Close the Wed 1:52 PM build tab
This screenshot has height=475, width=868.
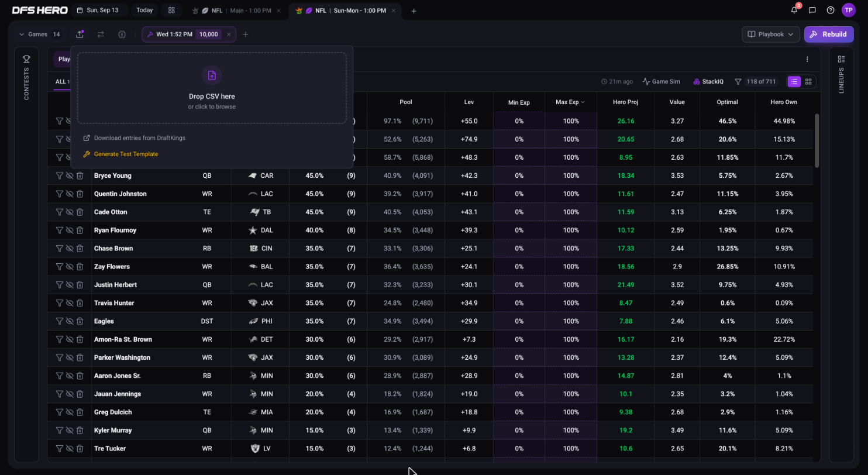coord(229,35)
